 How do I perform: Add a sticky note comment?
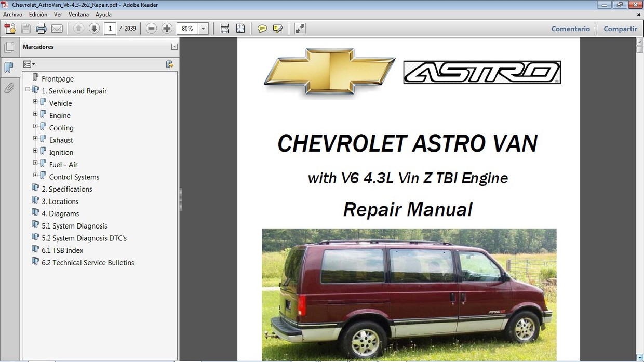click(262, 29)
